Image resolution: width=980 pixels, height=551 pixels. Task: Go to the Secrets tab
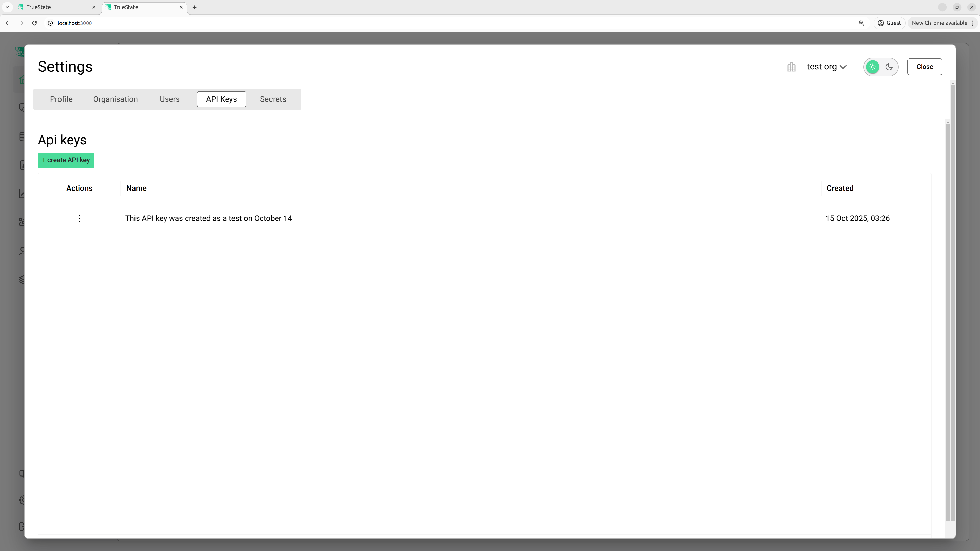(273, 99)
